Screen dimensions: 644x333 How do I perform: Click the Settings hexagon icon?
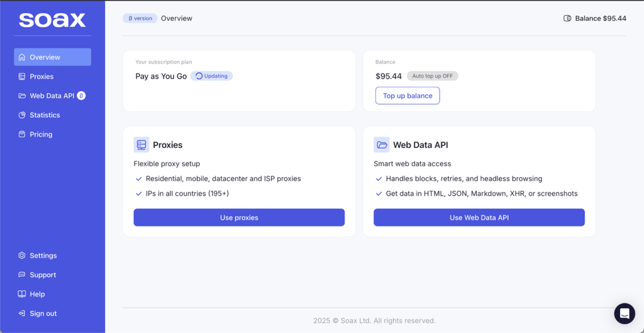tap(22, 256)
